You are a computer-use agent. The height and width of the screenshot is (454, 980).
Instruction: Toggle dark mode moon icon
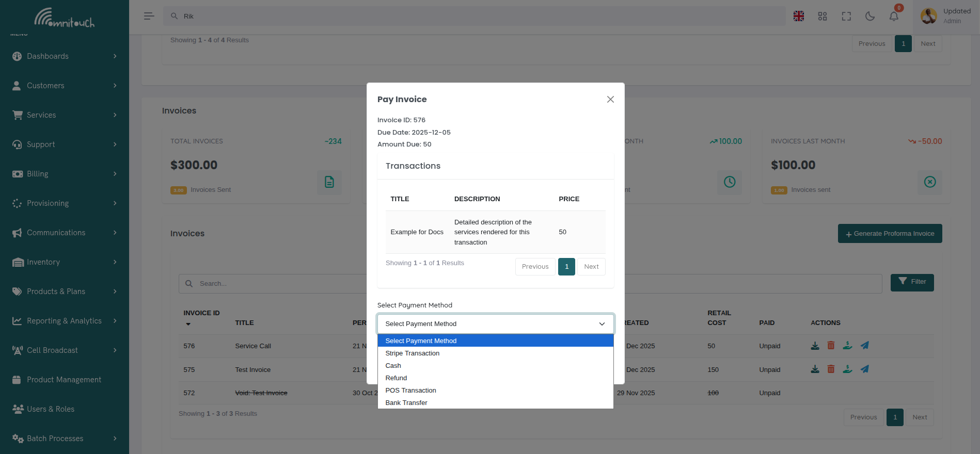(870, 17)
